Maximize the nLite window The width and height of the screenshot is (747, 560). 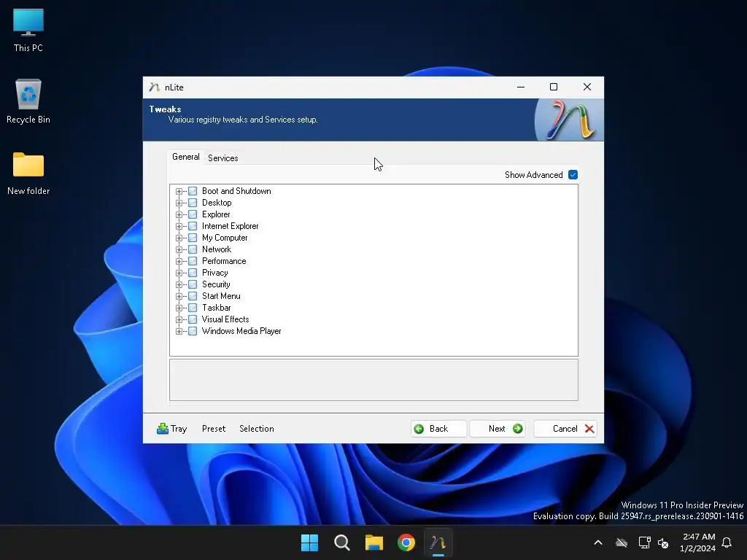[x=554, y=87]
